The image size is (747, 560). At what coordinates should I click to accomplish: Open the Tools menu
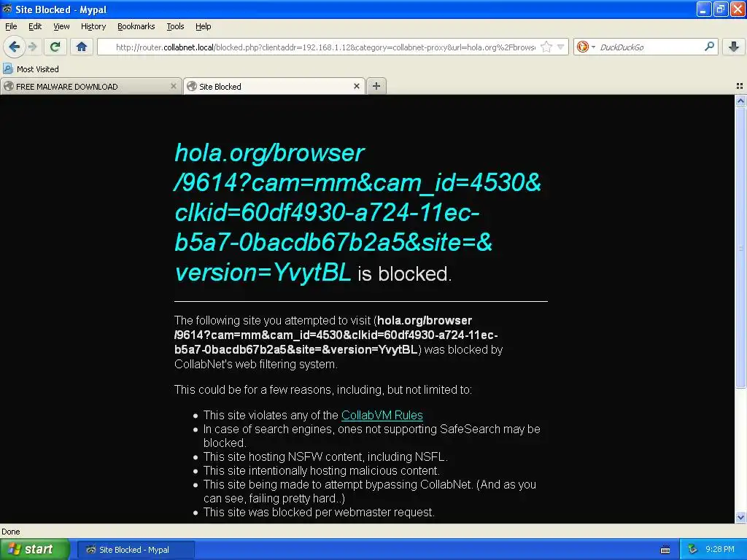[x=175, y=26]
